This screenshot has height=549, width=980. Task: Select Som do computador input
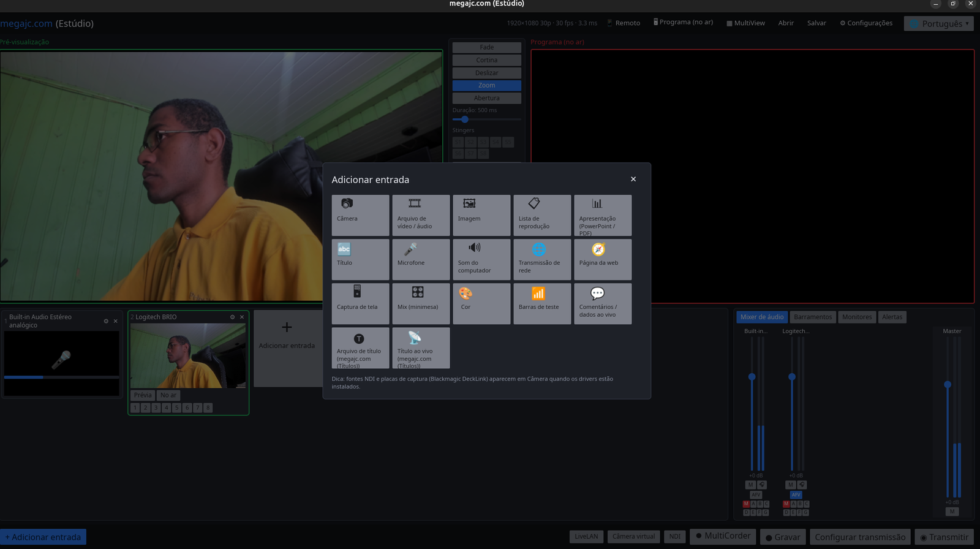point(481,259)
